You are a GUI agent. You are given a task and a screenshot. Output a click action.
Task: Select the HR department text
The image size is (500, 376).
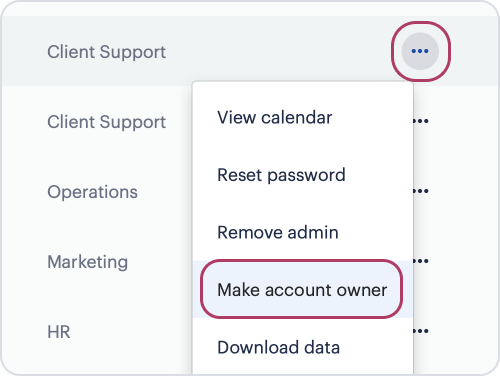(59, 332)
